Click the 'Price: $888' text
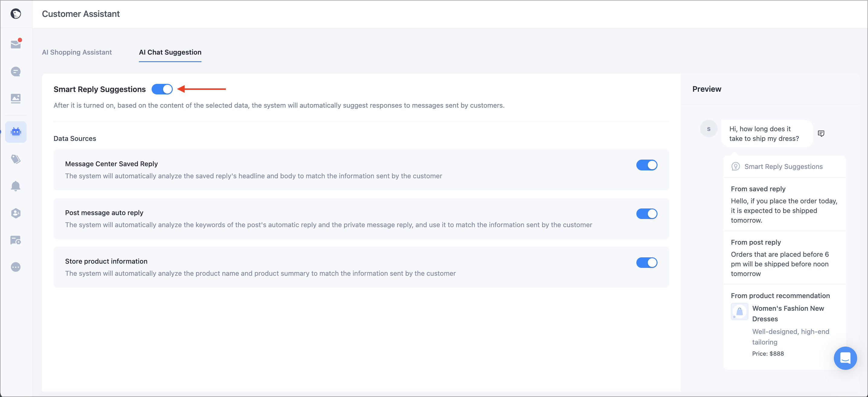868x397 pixels. coord(768,354)
